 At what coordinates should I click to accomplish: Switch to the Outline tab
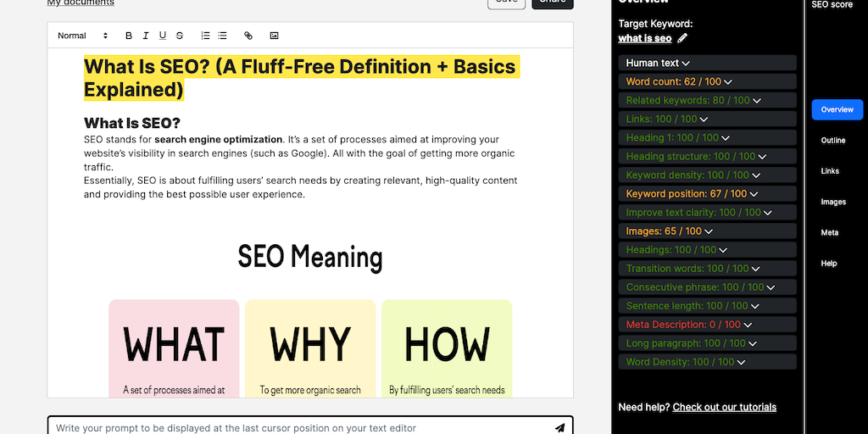click(832, 140)
